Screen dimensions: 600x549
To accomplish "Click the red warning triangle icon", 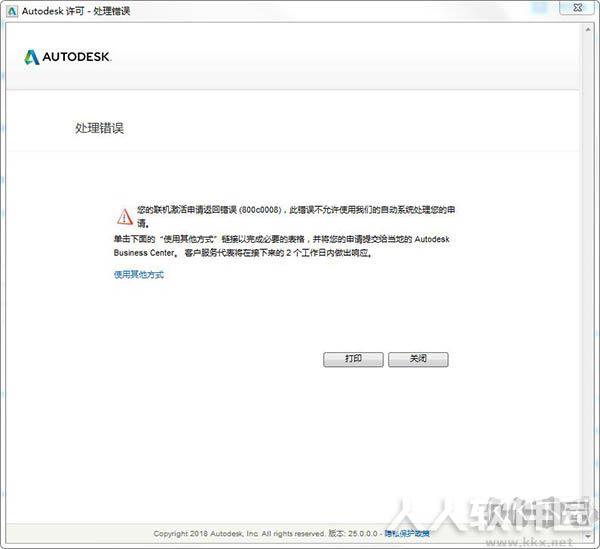I will click(x=125, y=217).
